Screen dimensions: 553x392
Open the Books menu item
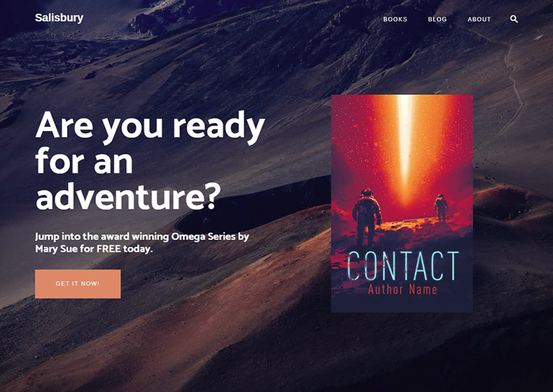[395, 20]
